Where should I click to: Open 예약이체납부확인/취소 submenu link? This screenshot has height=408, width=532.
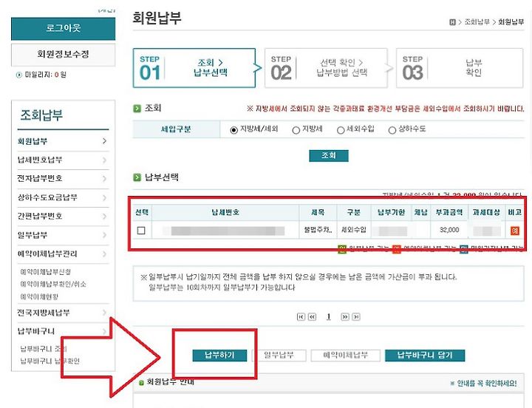pyautogui.click(x=53, y=284)
